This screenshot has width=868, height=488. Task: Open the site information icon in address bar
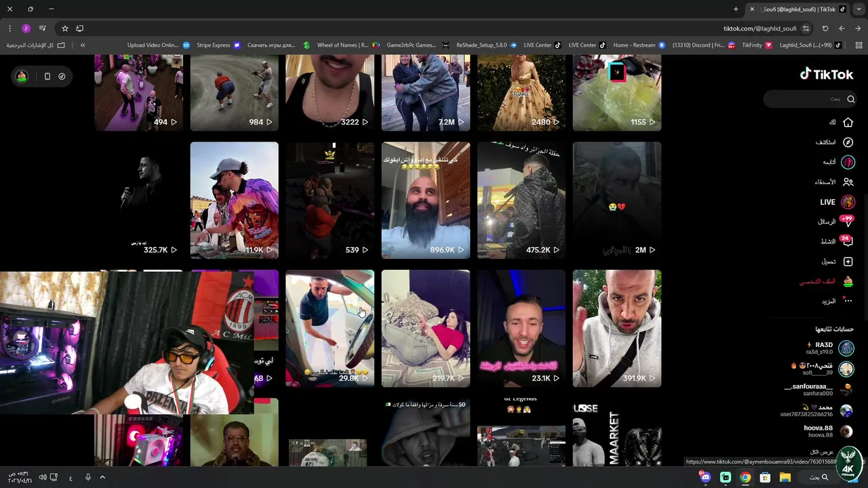pyautogui.click(x=806, y=28)
